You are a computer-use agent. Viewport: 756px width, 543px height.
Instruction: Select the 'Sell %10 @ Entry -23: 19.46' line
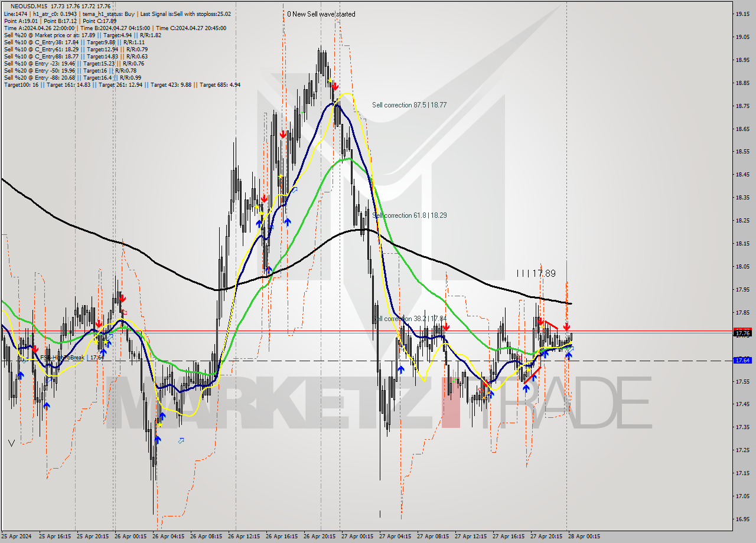[x=74, y=63]
